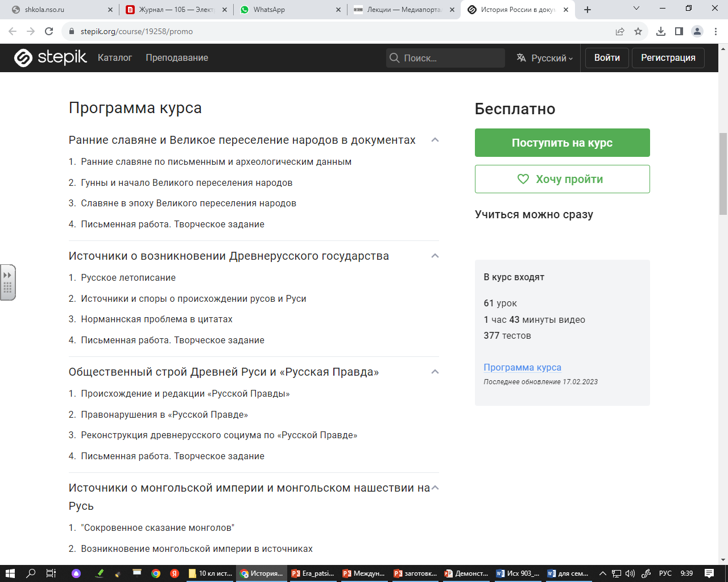This screenshot has height=582, width=728.
Task: Collapse 'Источники о возникновении Древнерусского государства' section
Action: [x=435, y=256]
